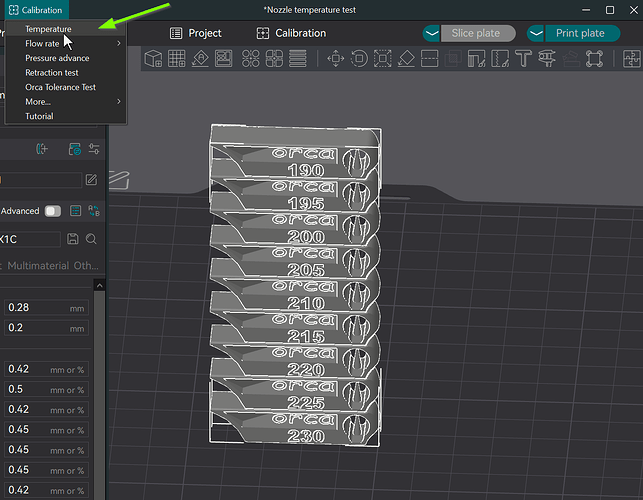
Task: Click the Variable layer height icon
Action: pyautogui.click(x=298, y=59)
